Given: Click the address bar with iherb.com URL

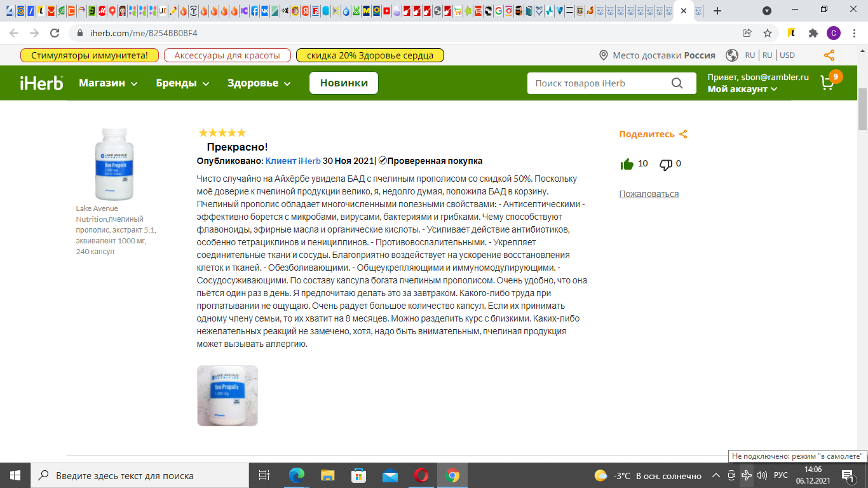Looking at the screenshot, I should 407,33.
